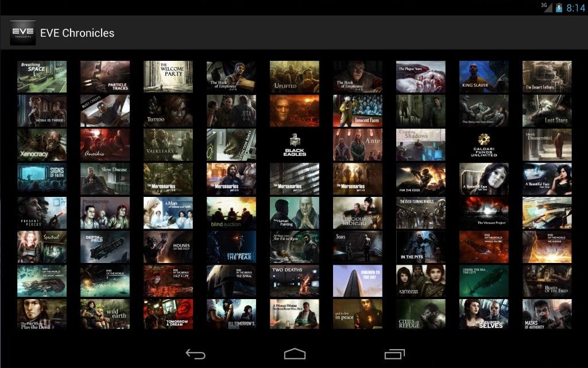View the Precious Tableau chronicle

click(x=358, y=213)
